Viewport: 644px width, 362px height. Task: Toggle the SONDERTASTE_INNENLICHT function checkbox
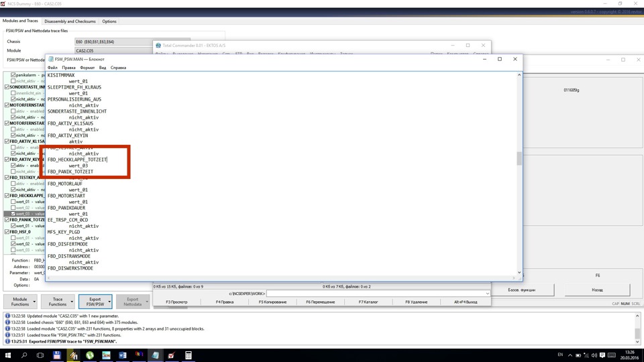click(x=7, y=87)
